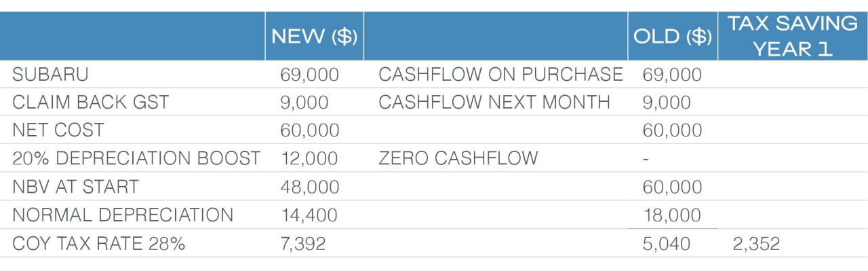Click the COY TAX RATE 28% label

(99, 244)
